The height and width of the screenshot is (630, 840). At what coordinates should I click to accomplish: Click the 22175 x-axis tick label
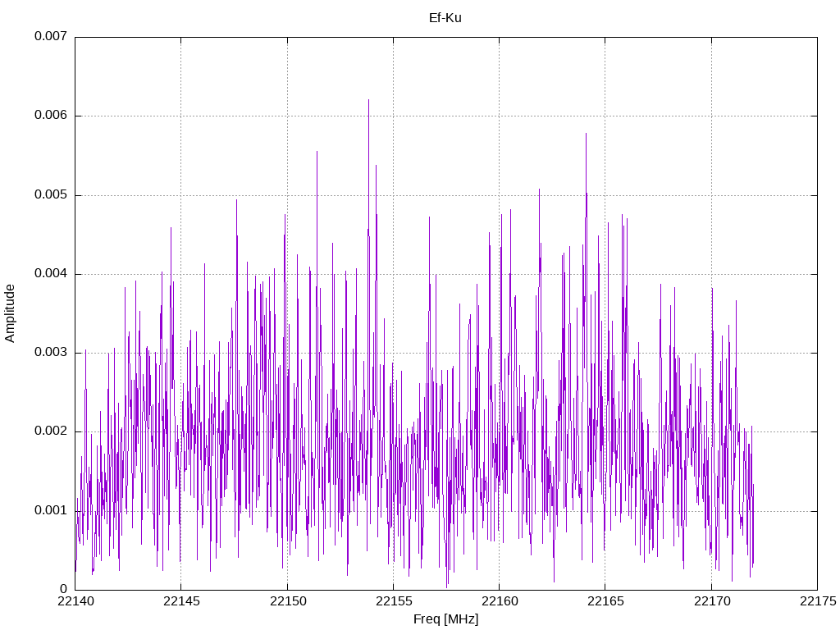(x=818, y=601)
